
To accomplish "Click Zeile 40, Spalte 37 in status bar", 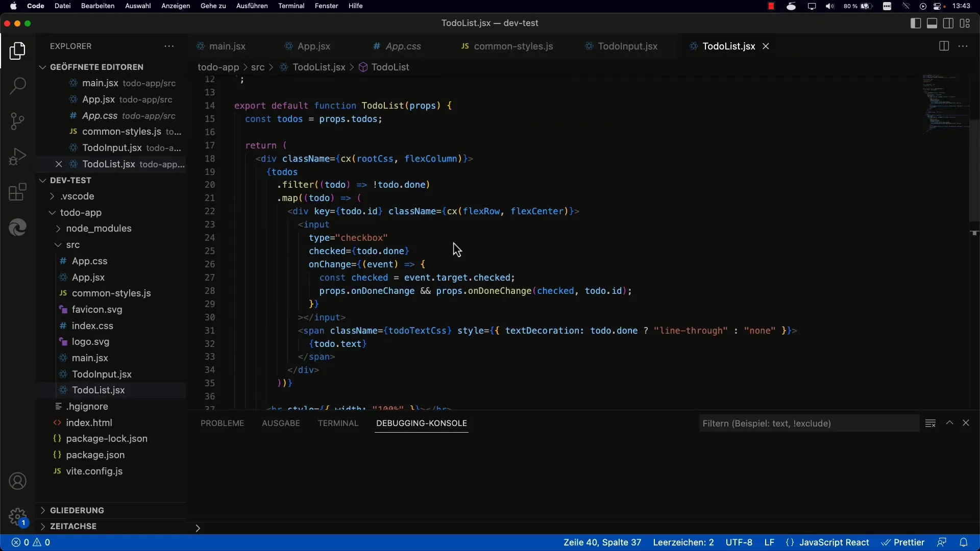I will pyautogui.click(x=602, y=542).
